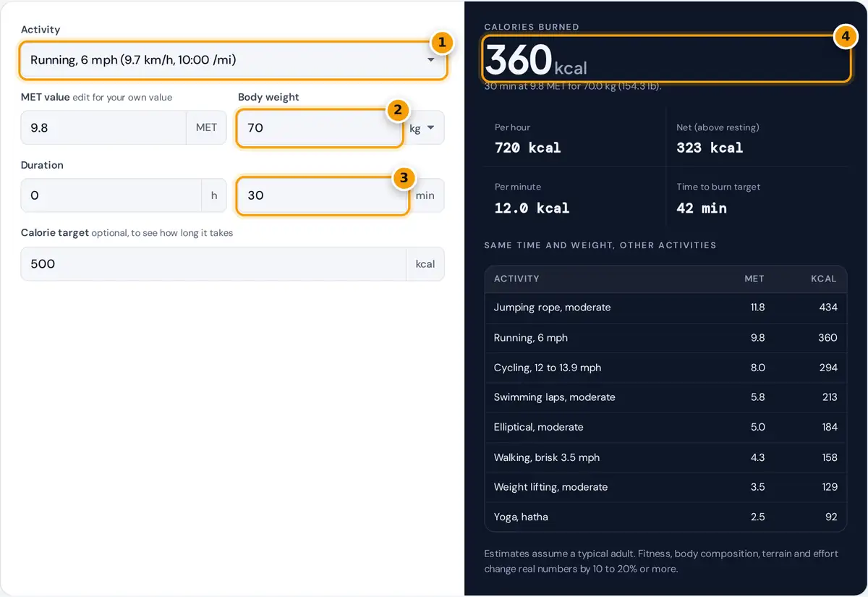The image size is (868, 597).
Task: Click the 5.8 MET value for Swimming laps
Action: (x=757, y=397)
